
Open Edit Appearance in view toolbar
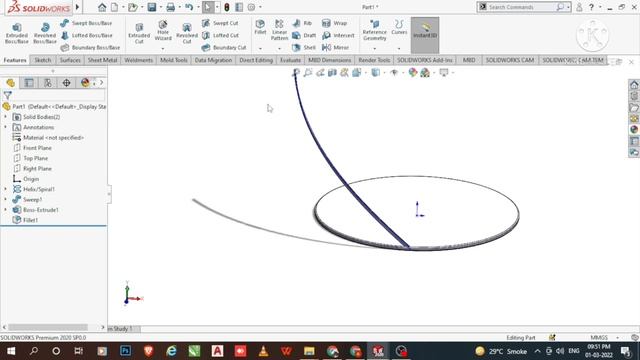click(x=413, y=73)
